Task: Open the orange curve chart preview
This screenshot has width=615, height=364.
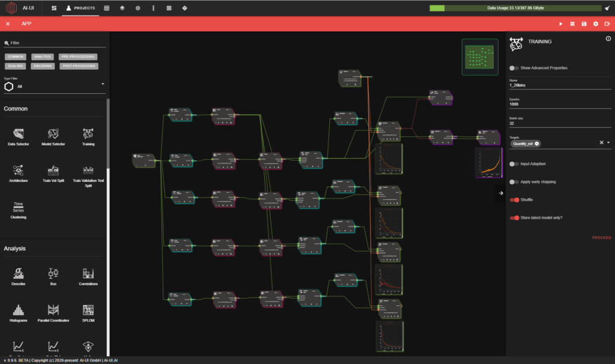Action: [x=489, y=162]
